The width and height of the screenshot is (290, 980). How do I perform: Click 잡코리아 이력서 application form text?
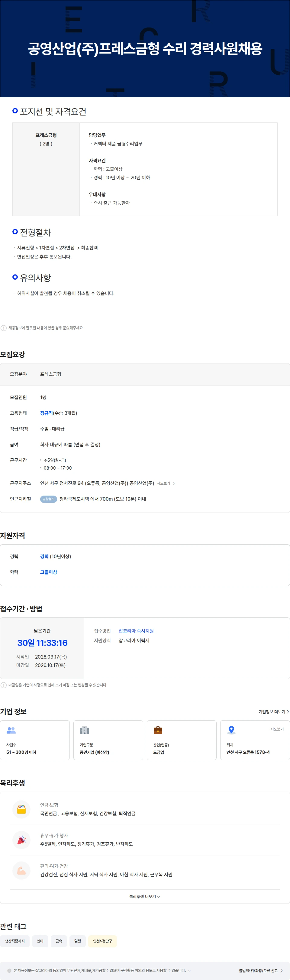(134, 641)
